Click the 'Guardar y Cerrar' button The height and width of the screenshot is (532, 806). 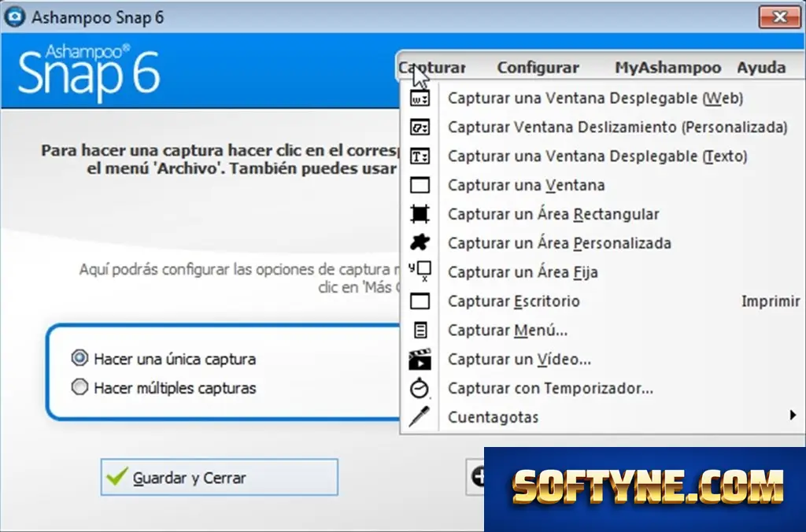(x=220, y=478)
